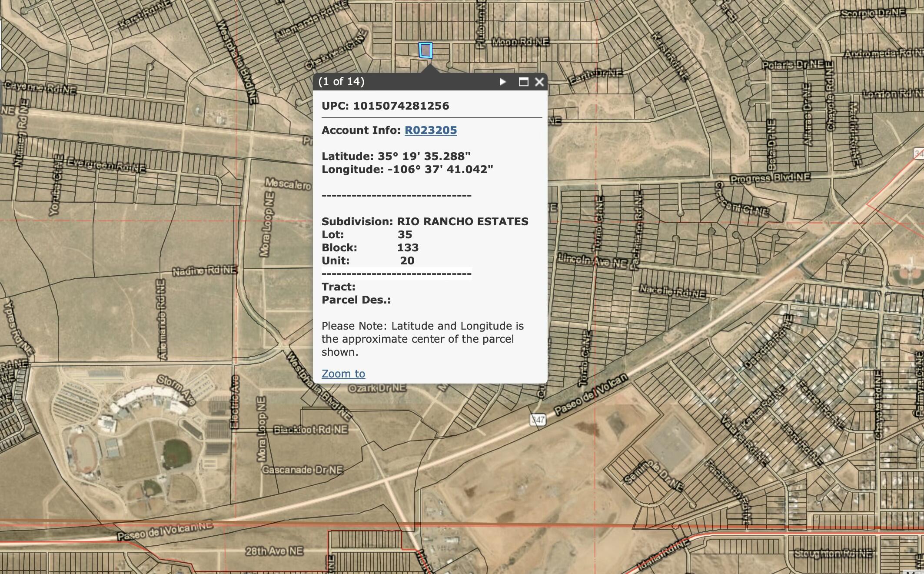The width and height of the screenshot is (924, 574).
Task: Click the (1 of 14) popup counter
Action: (x=342, y=82)
